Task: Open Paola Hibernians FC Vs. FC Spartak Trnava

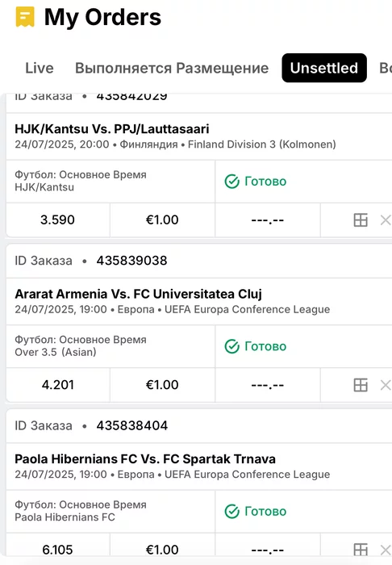Action: tap(145, 458)
